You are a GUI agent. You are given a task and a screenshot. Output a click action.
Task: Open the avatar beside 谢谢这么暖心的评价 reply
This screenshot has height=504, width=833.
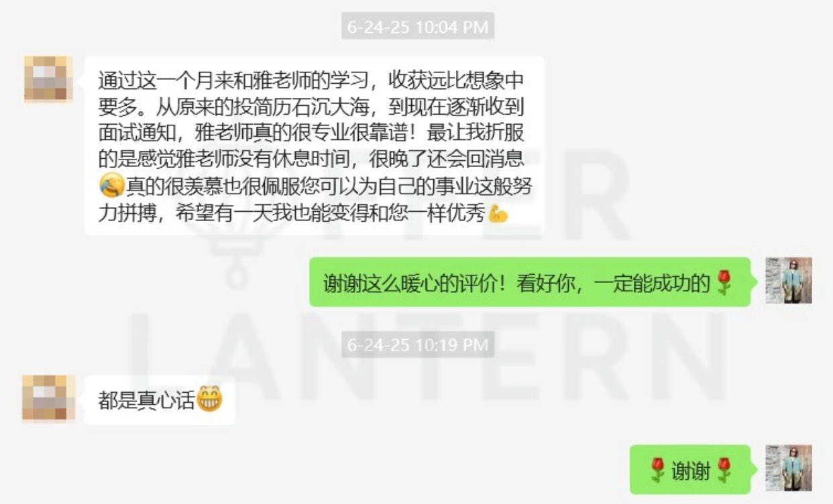point(789,280)
